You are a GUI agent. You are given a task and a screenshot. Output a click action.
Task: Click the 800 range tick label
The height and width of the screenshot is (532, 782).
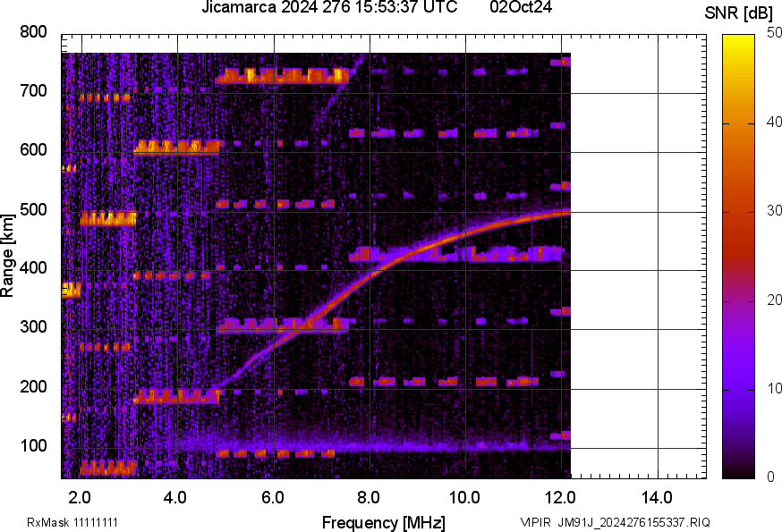point(33,32)
